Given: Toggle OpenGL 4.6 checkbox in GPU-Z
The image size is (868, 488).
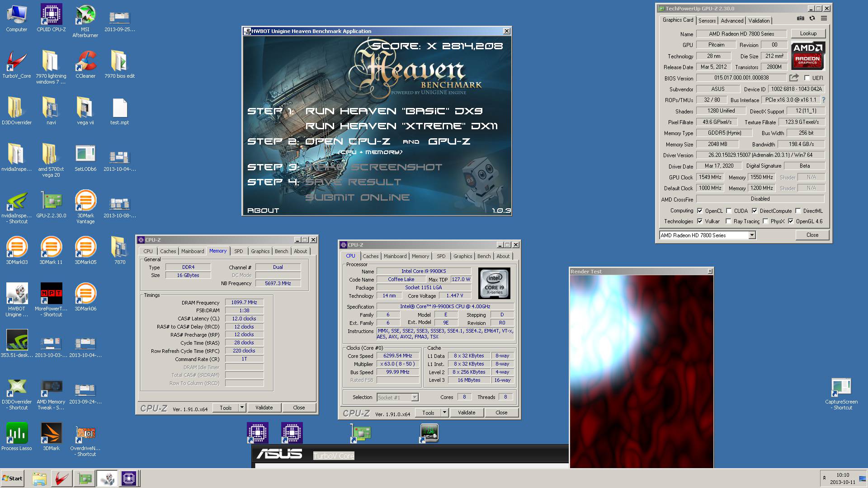Looking at the screenshot, I should tap(791, 221).
